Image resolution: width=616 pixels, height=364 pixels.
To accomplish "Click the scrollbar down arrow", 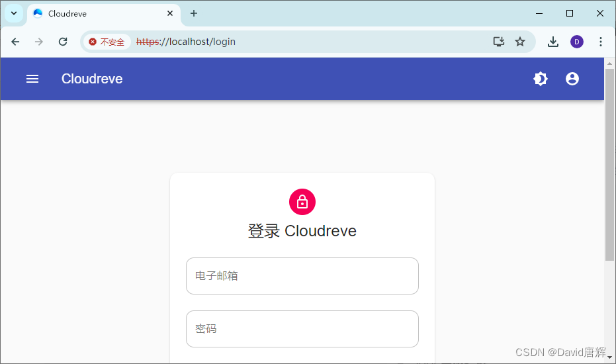I will (x=609, y=357).
